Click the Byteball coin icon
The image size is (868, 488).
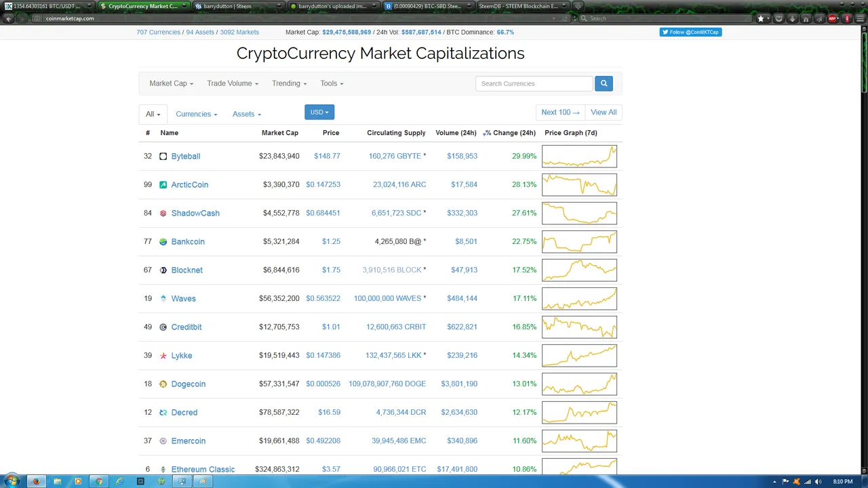[163, 157]
